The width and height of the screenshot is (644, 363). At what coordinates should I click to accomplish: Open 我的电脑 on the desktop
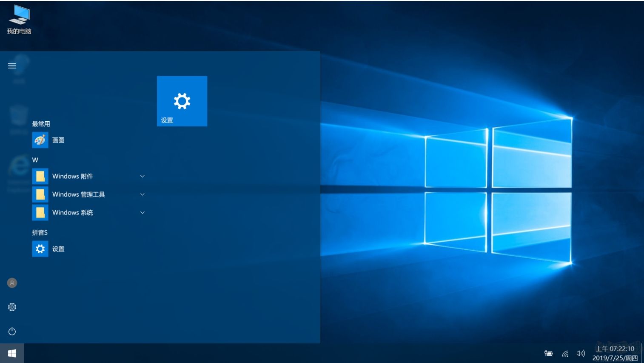[x=19, y=17]
